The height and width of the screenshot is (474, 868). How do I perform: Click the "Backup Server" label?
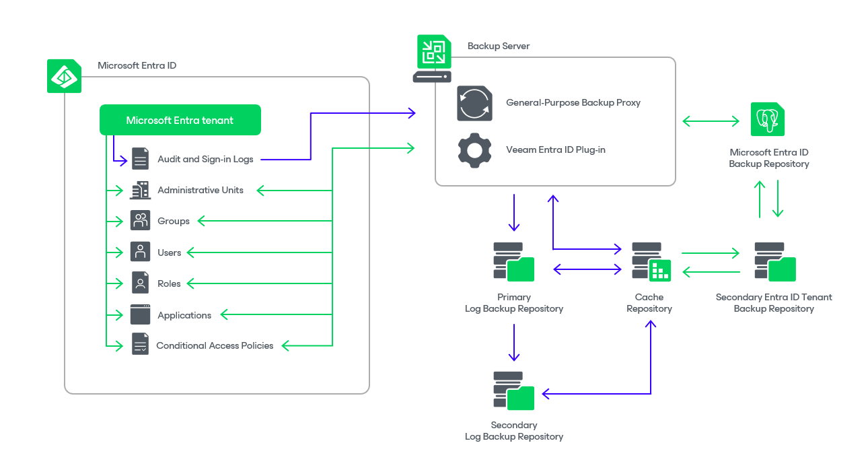pyautogui.click(x=499, y=46)
